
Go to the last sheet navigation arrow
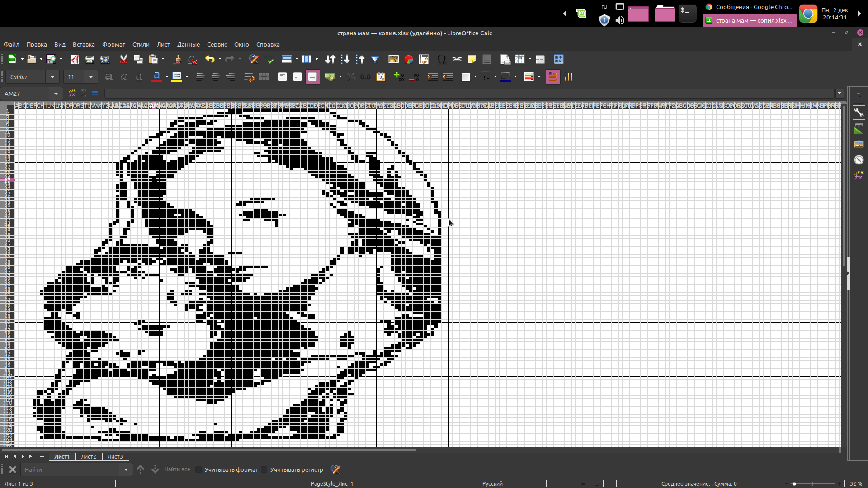(31, 457)
